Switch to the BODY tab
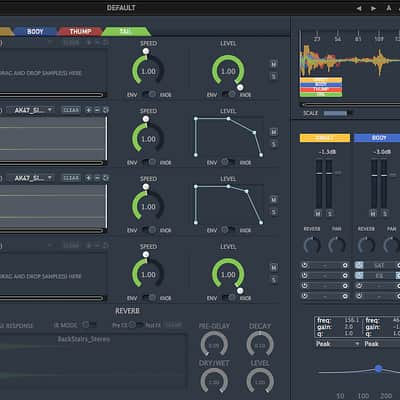The height and width of the screenshot is (400, 400). pos(35,32)
